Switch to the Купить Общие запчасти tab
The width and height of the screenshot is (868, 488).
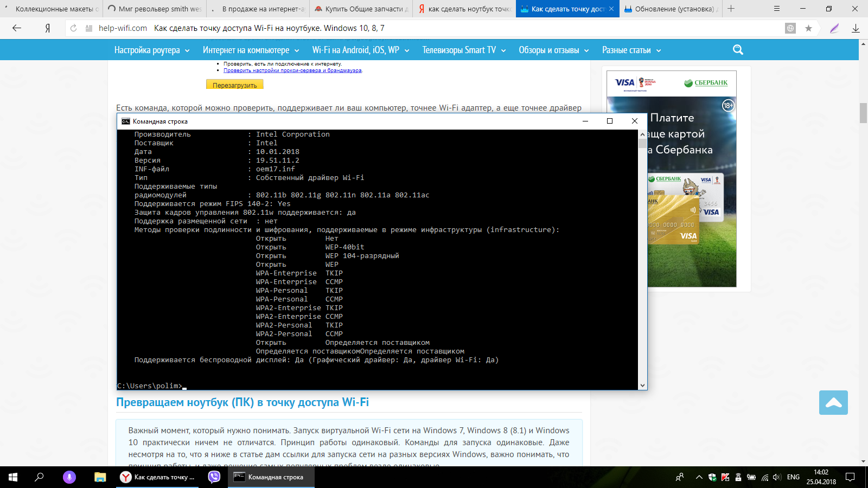click(361, 9)
